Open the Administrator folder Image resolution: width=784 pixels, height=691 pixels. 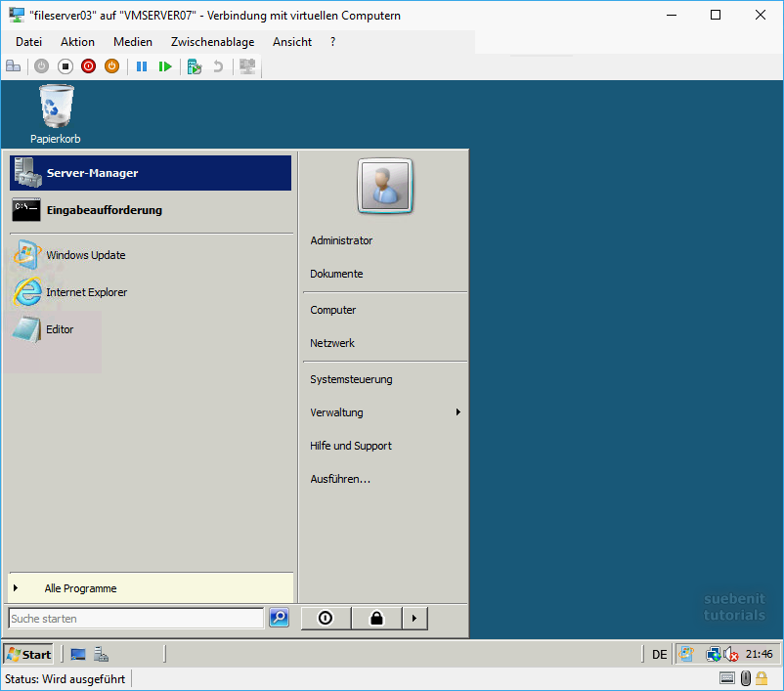coord(341,240)
